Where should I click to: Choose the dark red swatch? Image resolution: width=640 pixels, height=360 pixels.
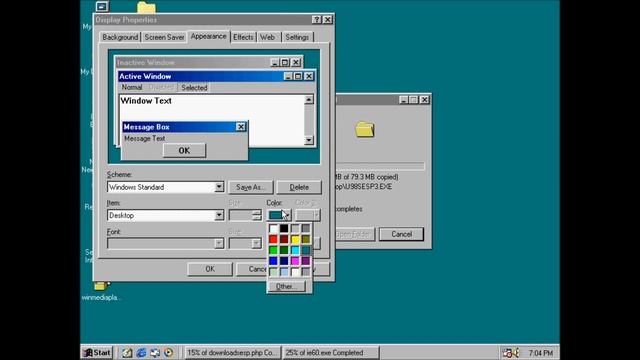pyautogui.click(x=284, y=239)
